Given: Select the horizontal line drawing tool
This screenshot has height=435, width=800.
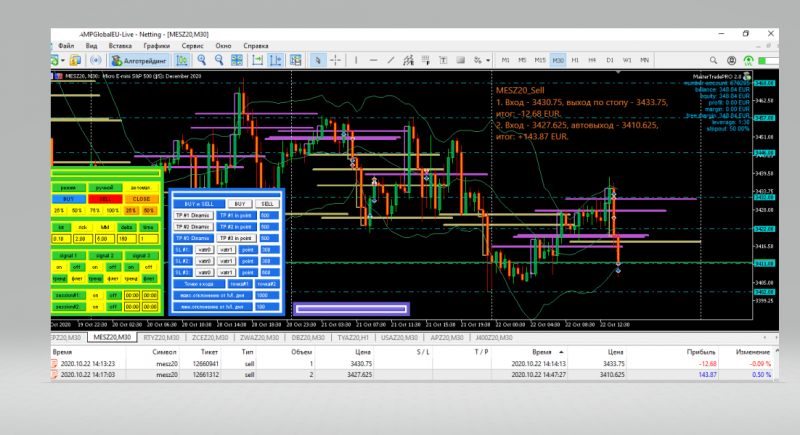Looking at the screenshot, I should pos(373,61).
